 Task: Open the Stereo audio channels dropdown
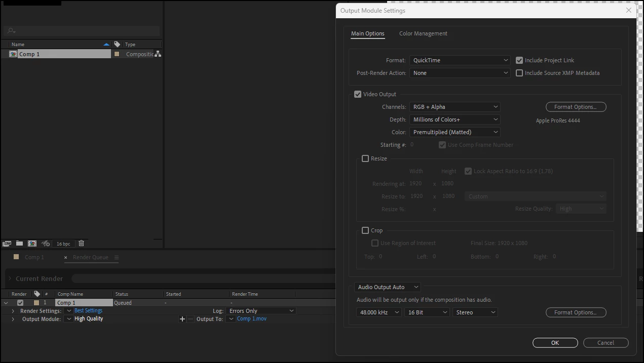tap(475, 312)
